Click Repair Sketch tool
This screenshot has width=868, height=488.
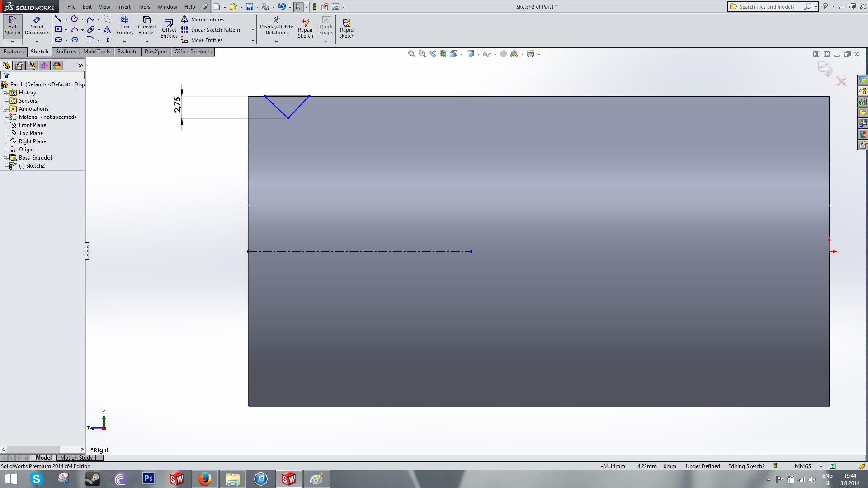tap(306, 28)
